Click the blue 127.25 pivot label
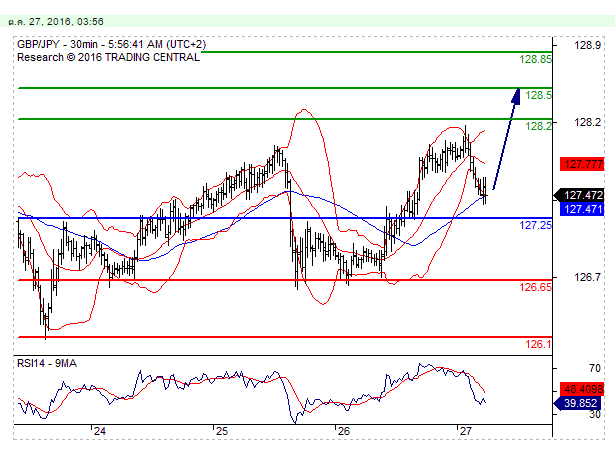The height and width of the screenshot is (456, 615). [x=535, y=225]
